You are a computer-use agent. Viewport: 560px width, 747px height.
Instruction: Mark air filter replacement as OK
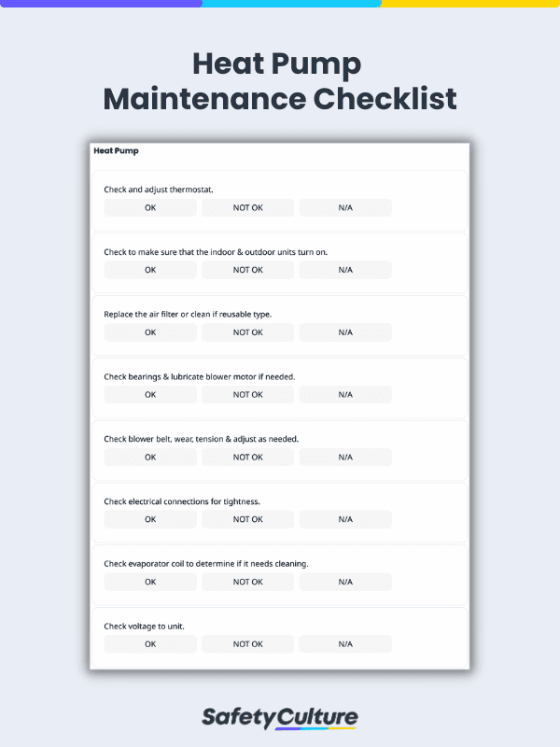coord(150,332)
